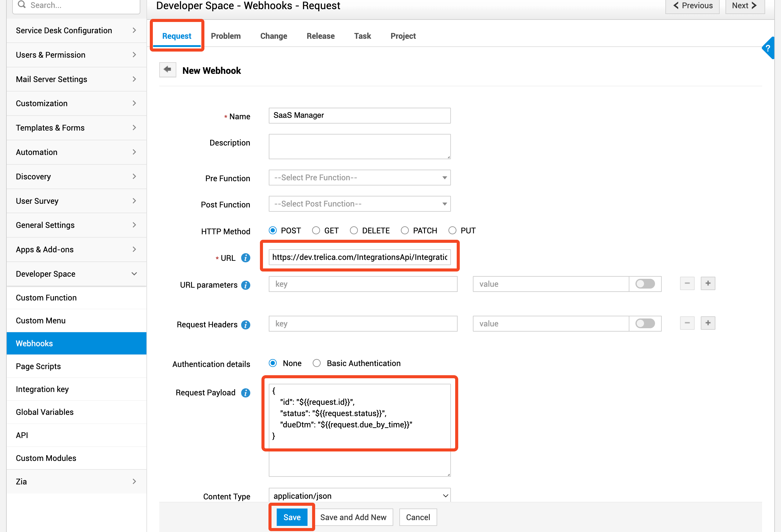This screenshot has width=781, height=532.
Task: Click the Request Headers value field
Action: pyautogui.click(x=551, y=324)
